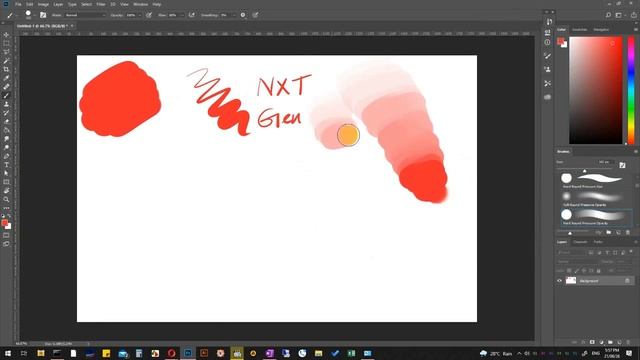Toggle layer filtering switch in Layers panel

pyautogui.click(x=631, y=252)
